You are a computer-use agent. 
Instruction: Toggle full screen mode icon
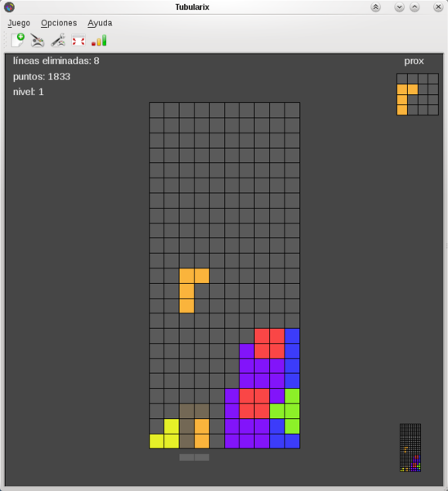click(78, 41)
